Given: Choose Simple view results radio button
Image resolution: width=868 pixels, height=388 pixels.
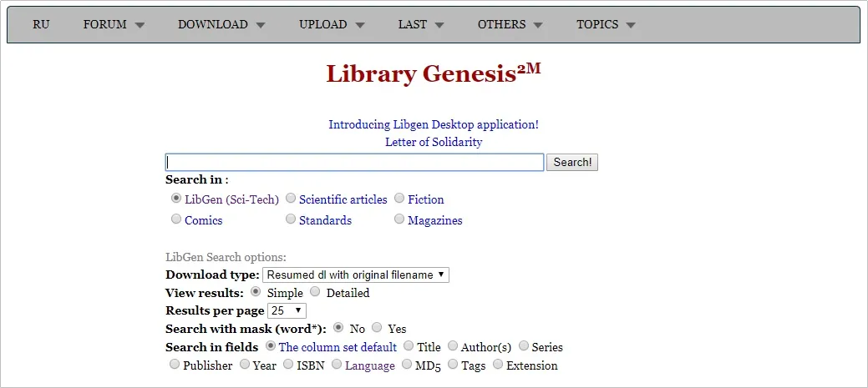Looking at the screenshot, I should click(x=255, y=291).
